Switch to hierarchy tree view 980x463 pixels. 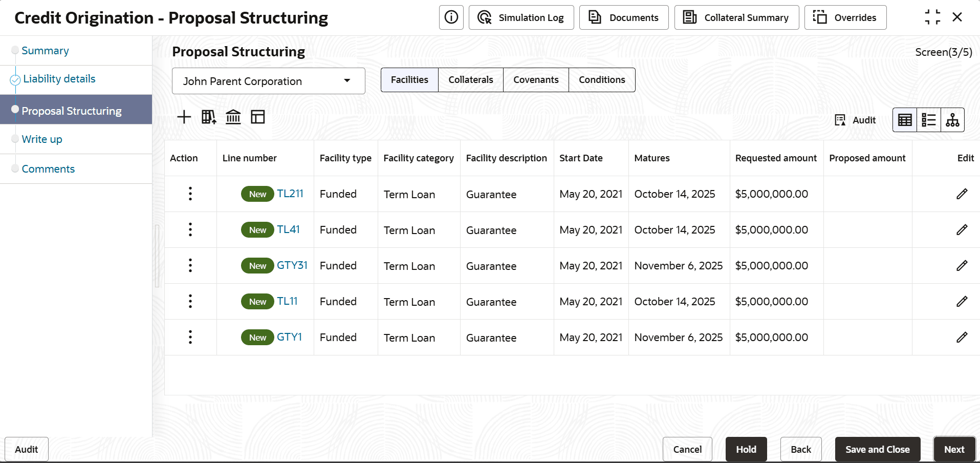952,120
